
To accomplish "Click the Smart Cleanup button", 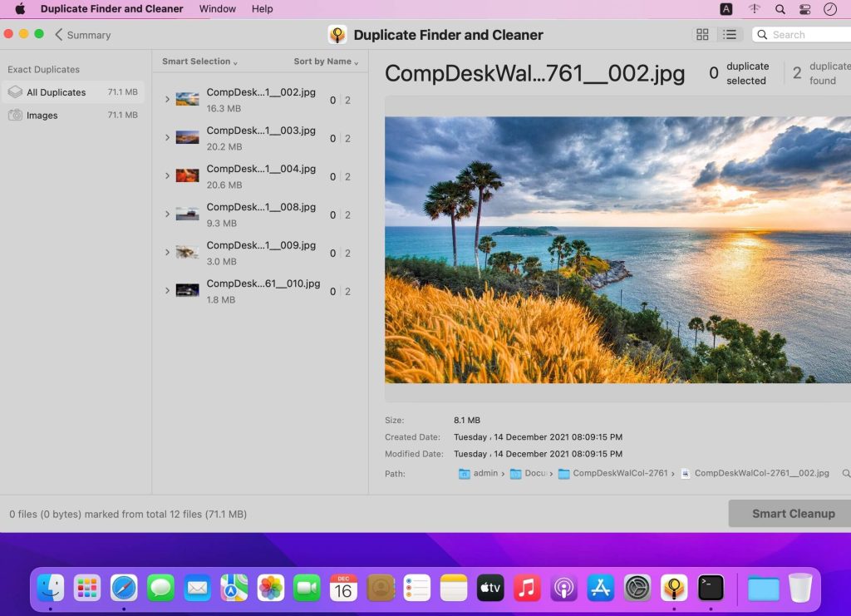I will (792, 514).
